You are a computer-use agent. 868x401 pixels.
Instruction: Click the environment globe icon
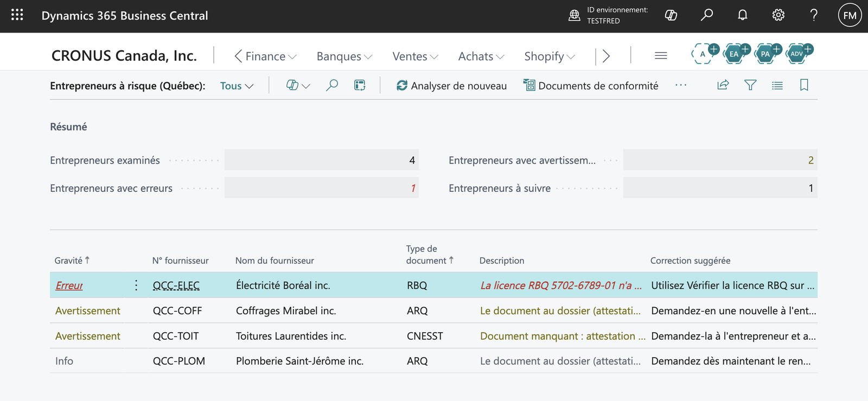click(x=575, y=15)
